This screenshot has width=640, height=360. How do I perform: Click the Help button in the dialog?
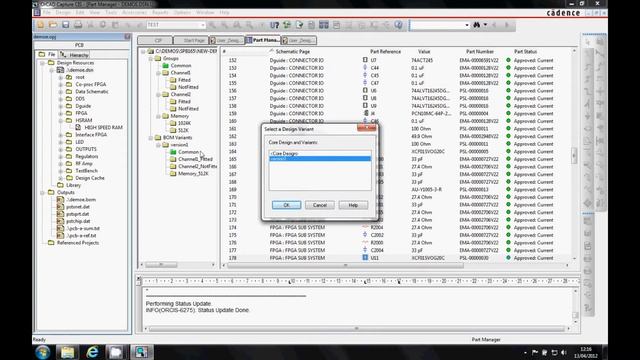353,205
